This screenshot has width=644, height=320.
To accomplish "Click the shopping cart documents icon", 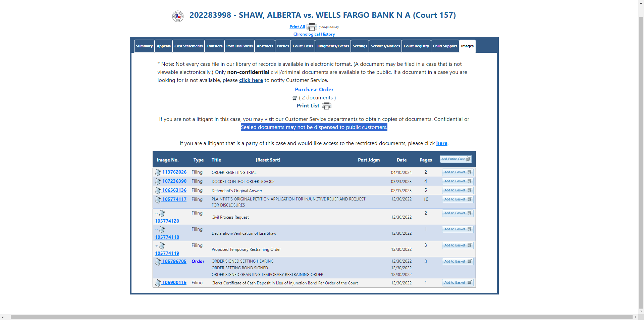I will (x=295, y=98).
